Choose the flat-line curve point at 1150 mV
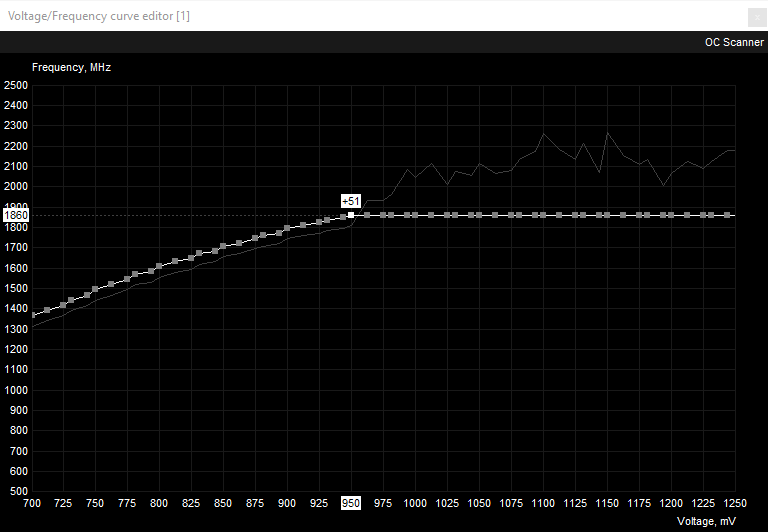The height and width of the screenshot is (532, 768). [x=607, y=215]
